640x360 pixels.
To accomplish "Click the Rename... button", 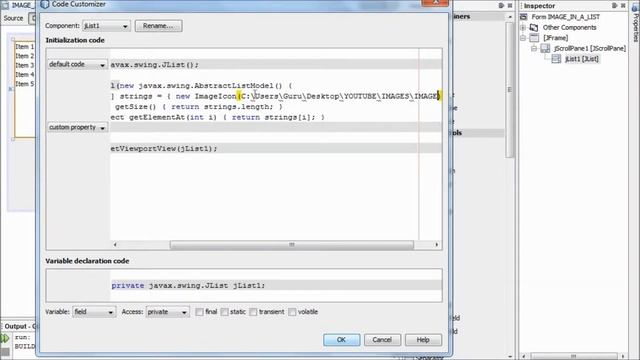I will click(158, 26).
